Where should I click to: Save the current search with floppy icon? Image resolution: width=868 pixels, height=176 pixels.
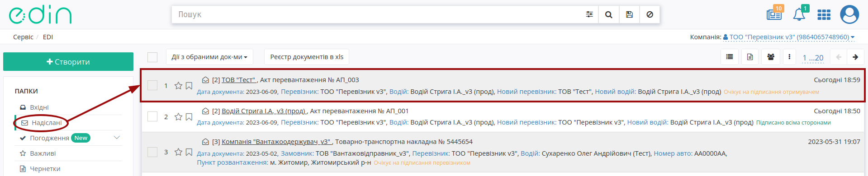(629, 14)
